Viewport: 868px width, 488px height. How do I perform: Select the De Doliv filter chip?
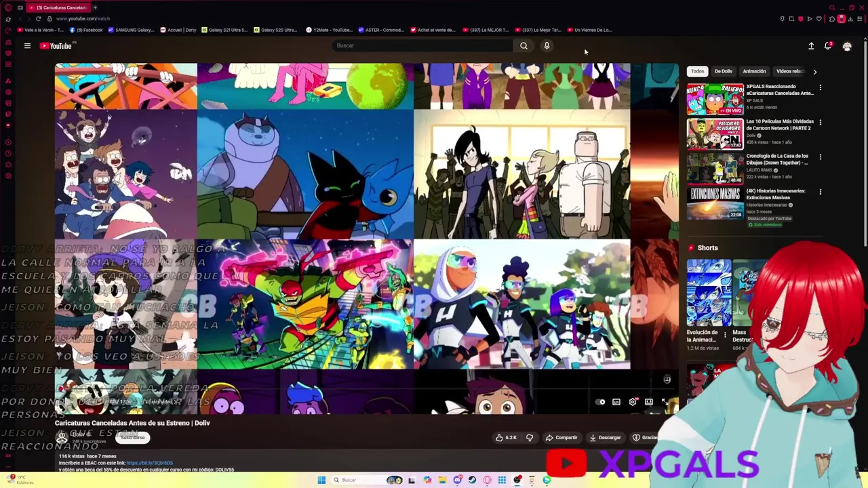[723, 71]
